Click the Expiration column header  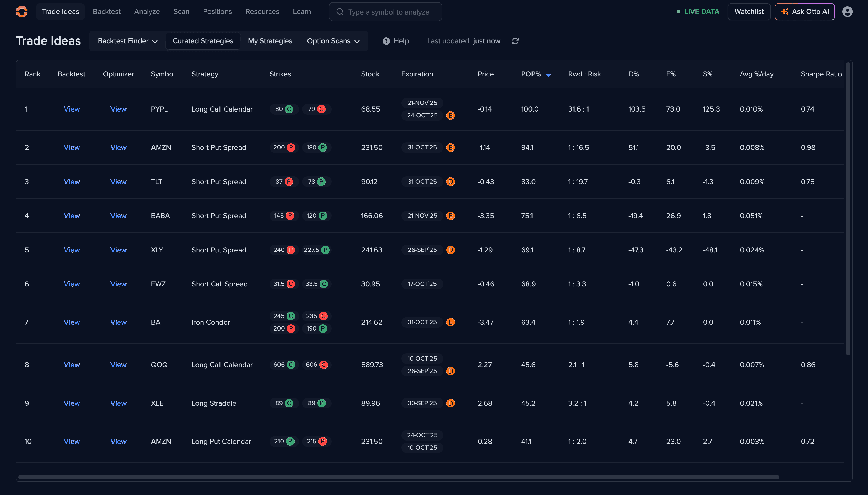click(x=417, y=74)
